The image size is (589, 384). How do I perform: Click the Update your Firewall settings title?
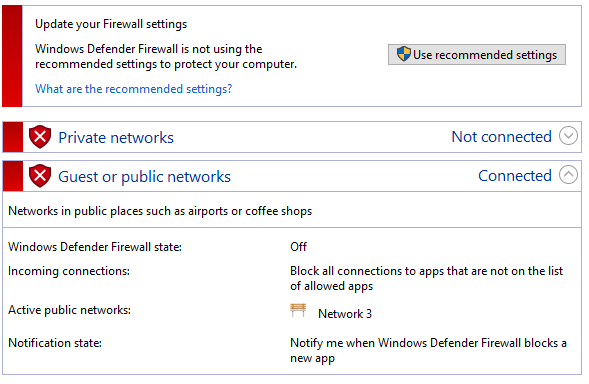111,24
